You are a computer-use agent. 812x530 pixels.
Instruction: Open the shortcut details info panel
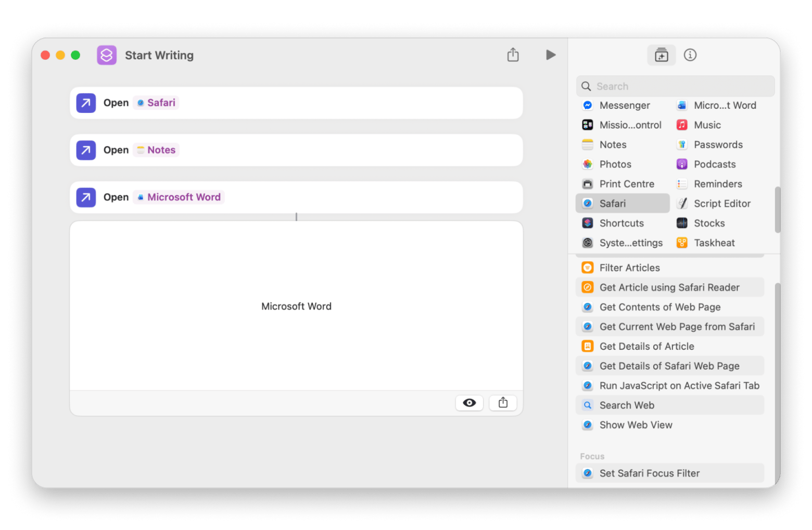click(690, 55)
